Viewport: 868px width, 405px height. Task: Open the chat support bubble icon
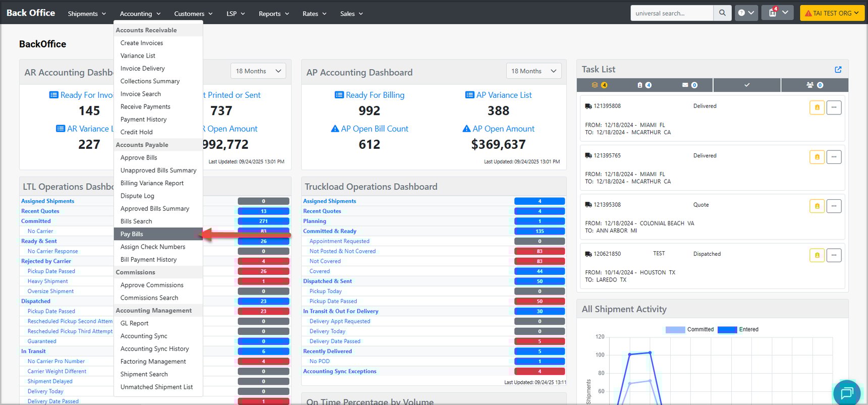[x=846, y=392]
